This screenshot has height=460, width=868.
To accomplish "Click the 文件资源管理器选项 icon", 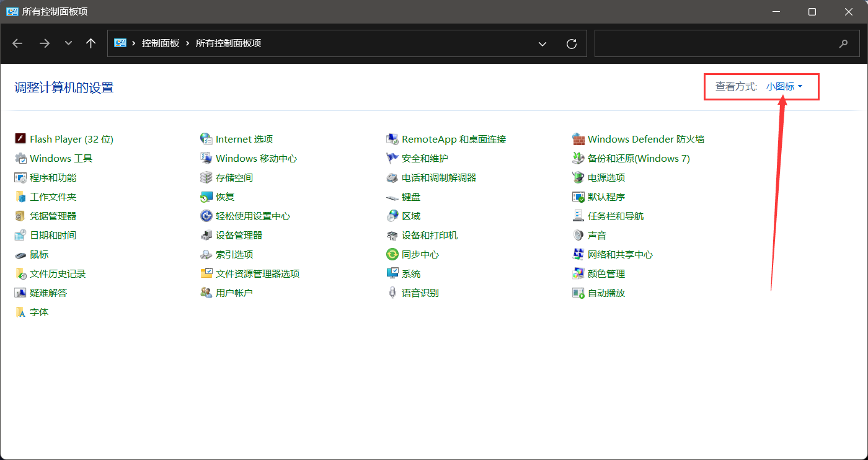I will (x=206, y=273).
